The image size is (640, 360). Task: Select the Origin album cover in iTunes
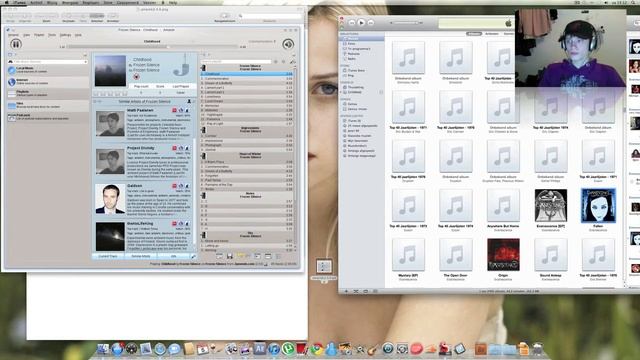pos(503,255)
